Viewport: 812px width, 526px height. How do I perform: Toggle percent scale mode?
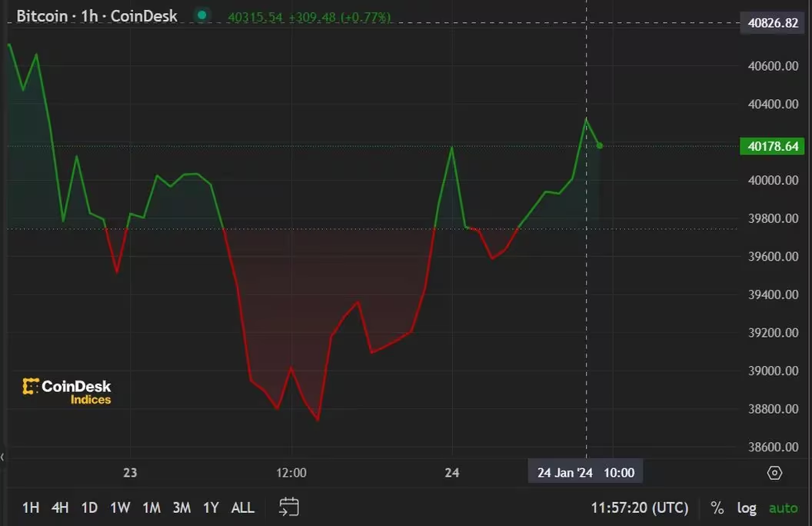[717, 508]
